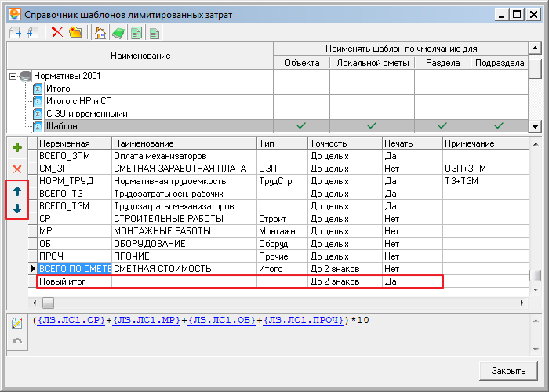This screenshot has width=549, height=392.
Task: Click the Итого template icon
Action: pyautogui.click(x=38, y=89)
